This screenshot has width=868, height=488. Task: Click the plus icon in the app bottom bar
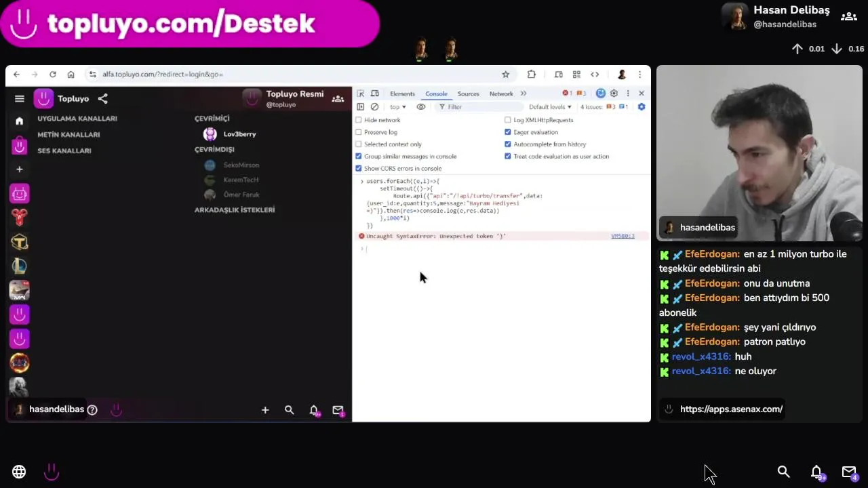[x=265, y=410]
